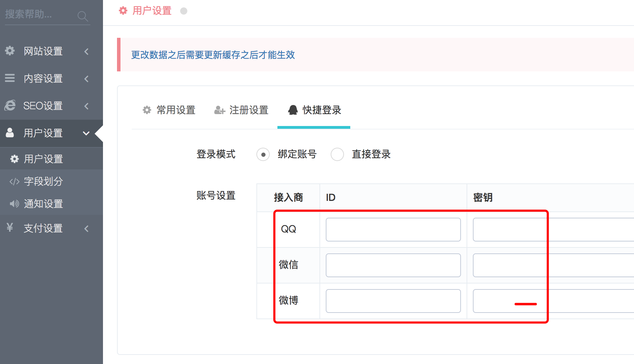Screen dimensions: 634x364
Task: Click the speaker icon beside 通知设置
Action: (14, 204)
